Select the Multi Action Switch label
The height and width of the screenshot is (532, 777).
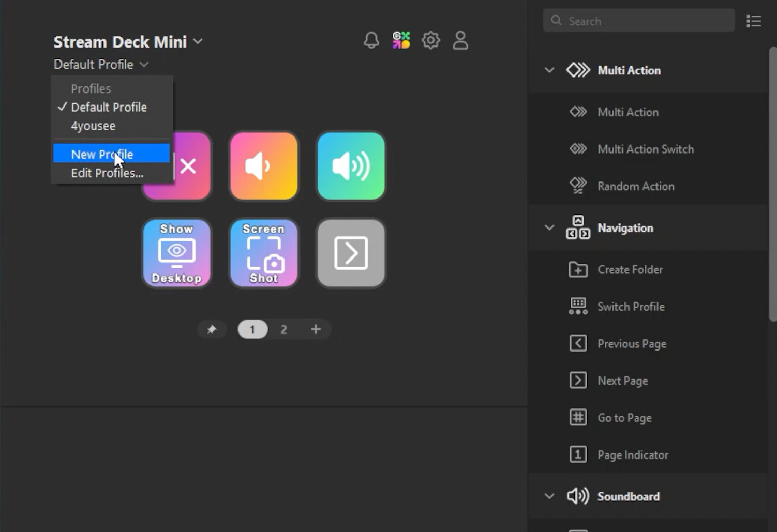coord(646,149)
